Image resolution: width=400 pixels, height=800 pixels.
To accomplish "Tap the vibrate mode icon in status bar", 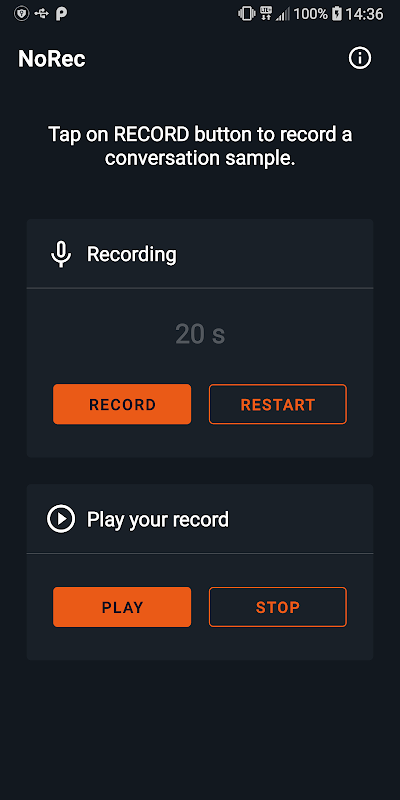I will 247,14.
